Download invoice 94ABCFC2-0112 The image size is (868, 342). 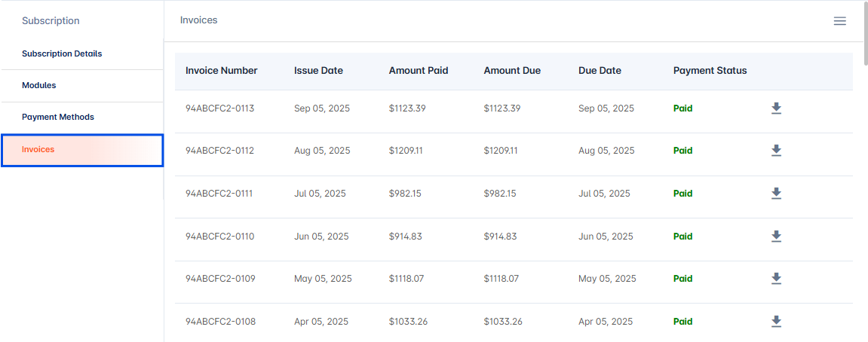[776, 151]
